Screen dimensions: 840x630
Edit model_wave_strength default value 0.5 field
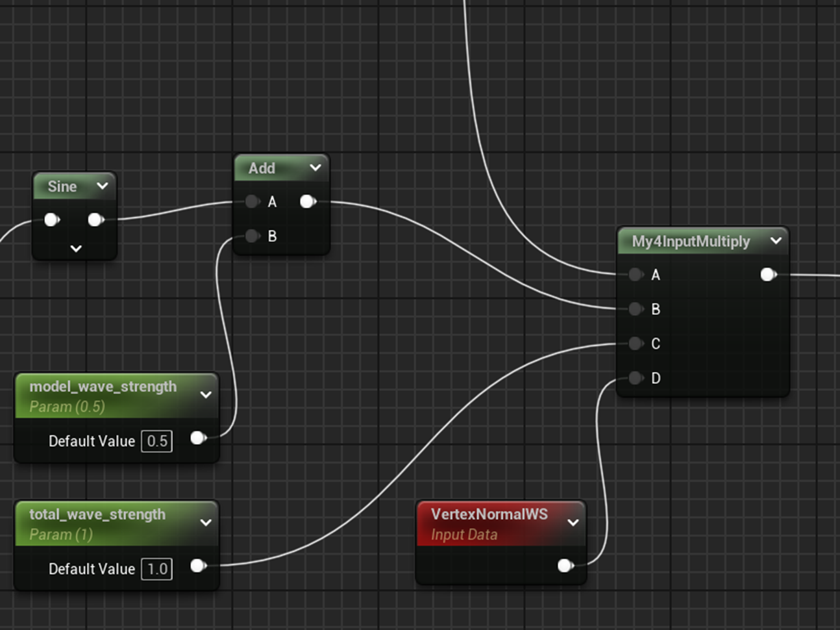coord(157,442)
